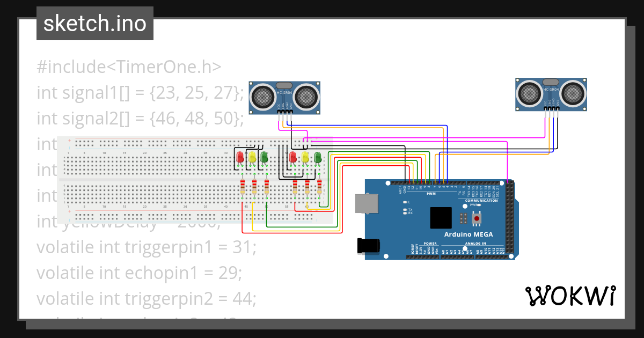Click the red LED of the first traffic signal
Image resolution: width=644 pixels, height=338 pixels.
(x=240, y=157)
